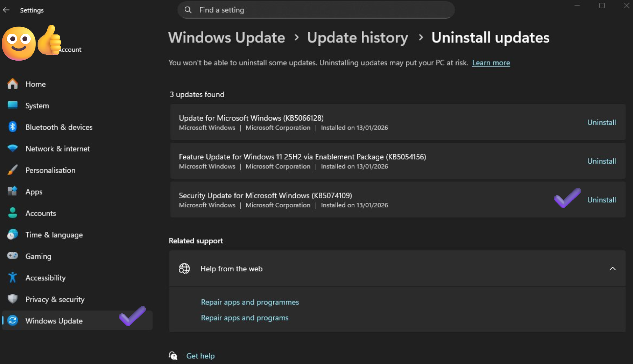Image resolution: width=633 pixels, height=364 pixels.
Task: Select Windows Update in the sidebar
Action: [53, 321]
